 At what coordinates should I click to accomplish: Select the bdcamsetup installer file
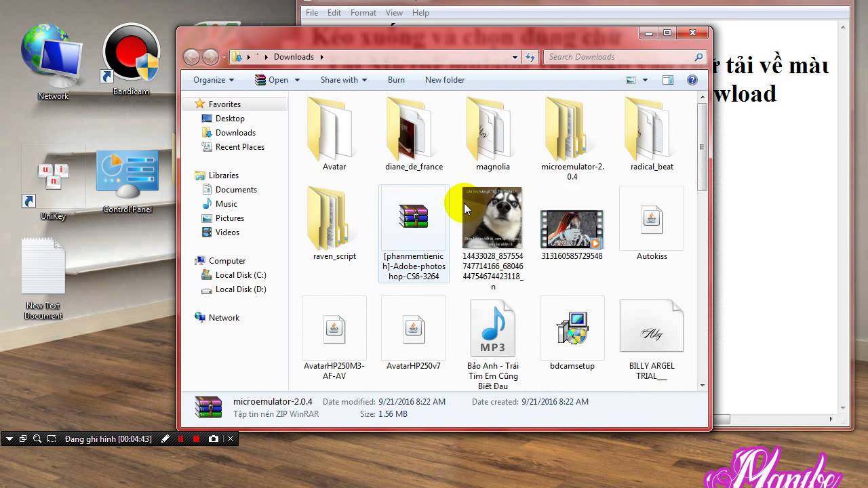pos(572,334)
